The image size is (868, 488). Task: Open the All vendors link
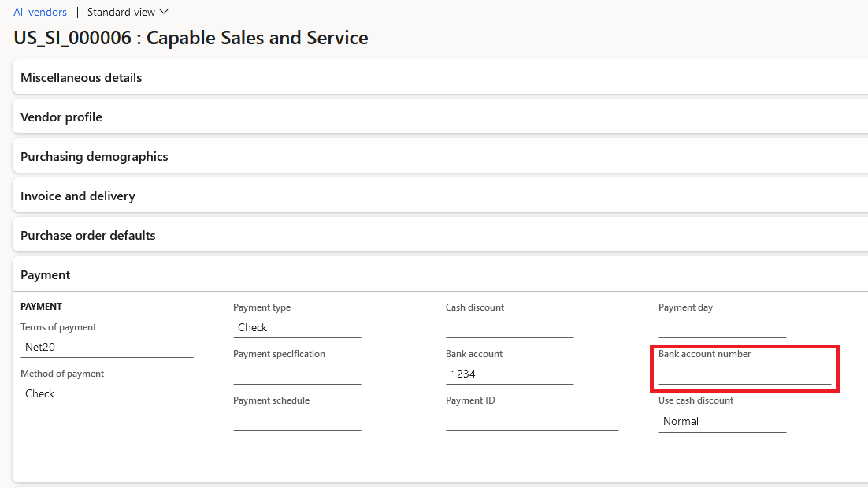pos(40,12)
